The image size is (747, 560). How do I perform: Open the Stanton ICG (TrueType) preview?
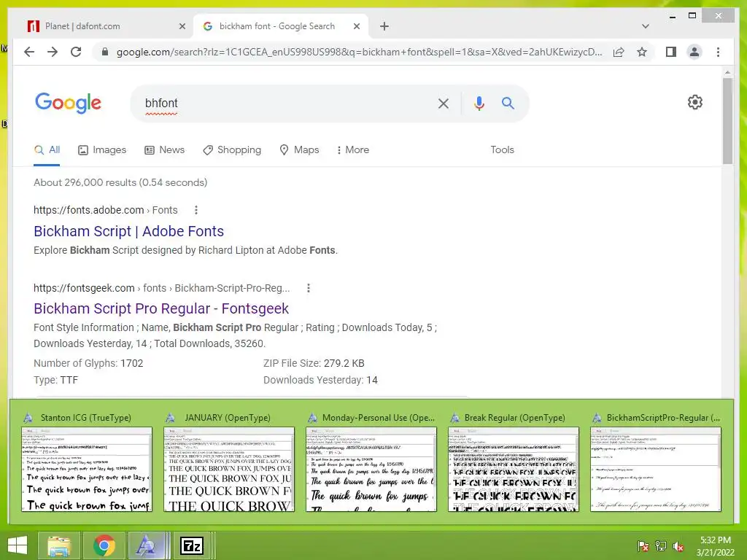[x=87, y=469]
